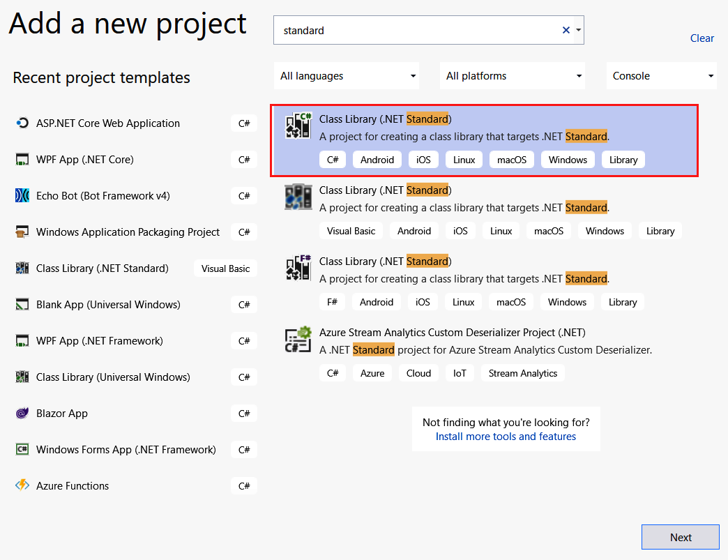Viewport: 728px width, 560px height.
Task: Click the Azure Stream Analytics Deserializer icon
Action: [298, 340]
